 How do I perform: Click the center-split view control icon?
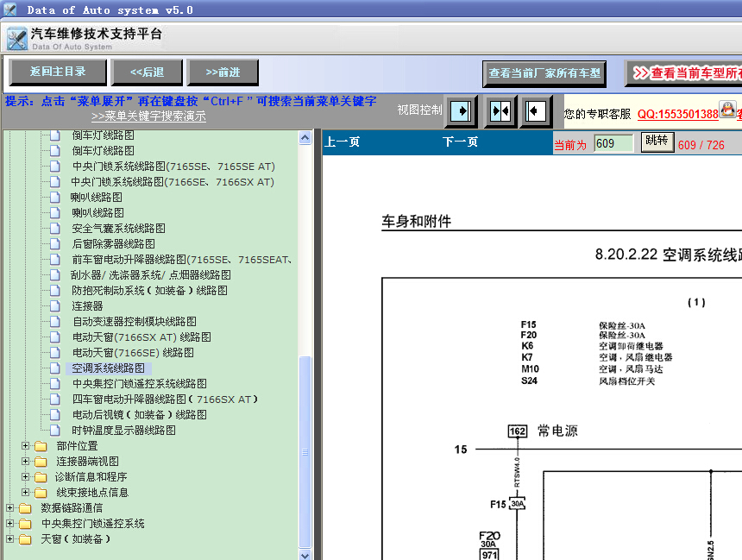coord(500,111)
